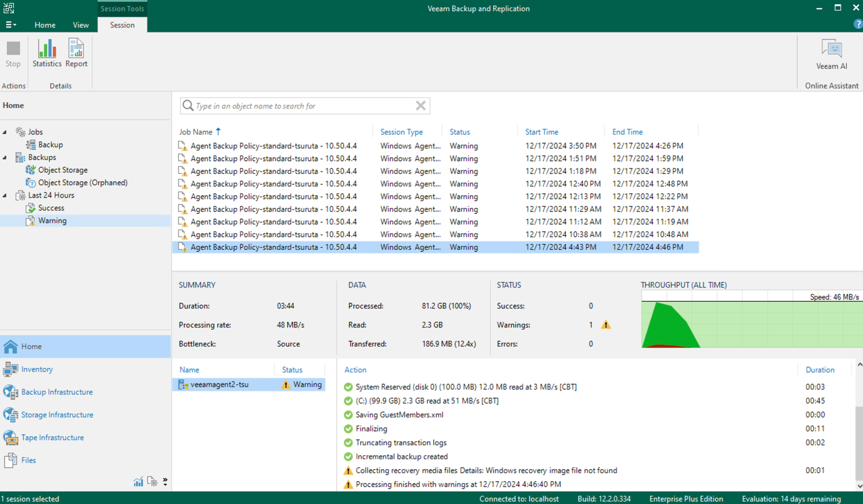The image size is (863, 504).
Task: Open session Statistics
Action: pos(47,54)
